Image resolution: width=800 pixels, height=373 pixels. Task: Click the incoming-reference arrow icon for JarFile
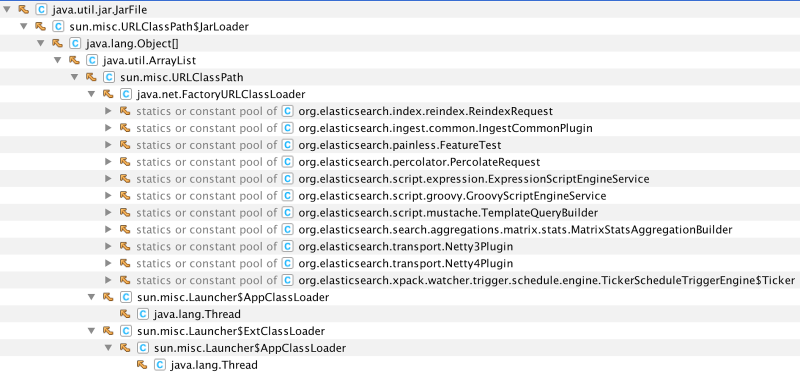[x=23, y=9]
